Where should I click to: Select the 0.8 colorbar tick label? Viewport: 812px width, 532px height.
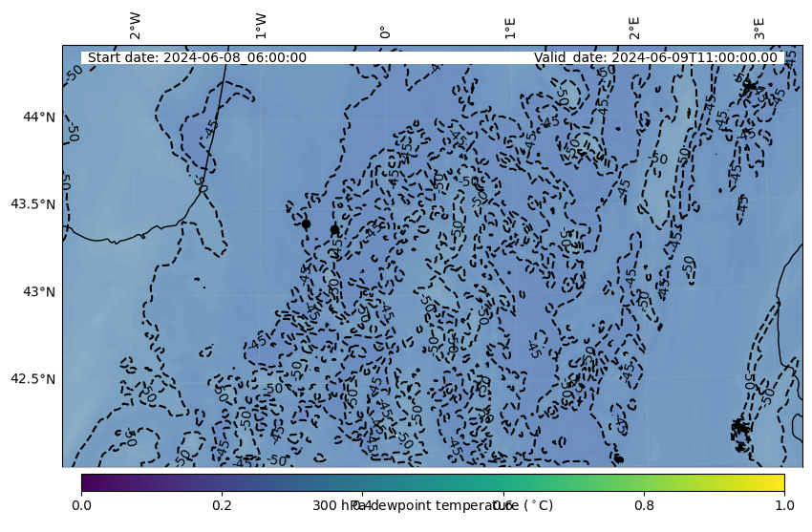644,505
